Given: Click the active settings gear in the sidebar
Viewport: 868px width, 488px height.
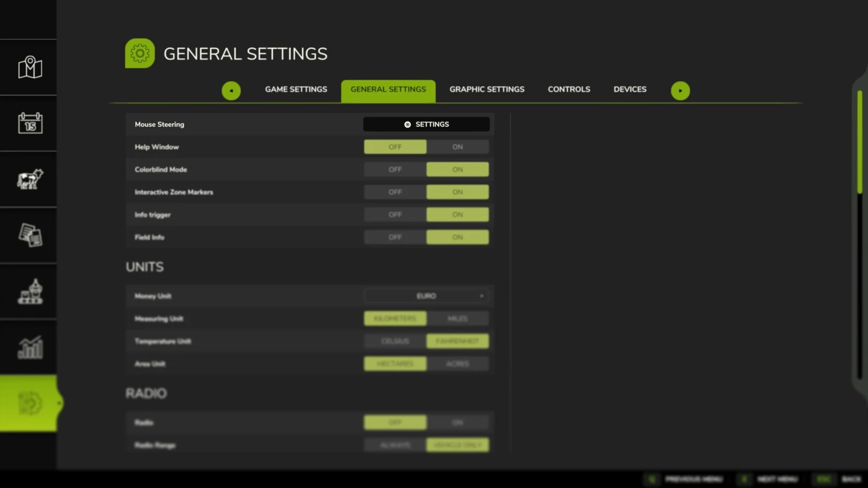Looking at the screenshot, I should 29,404.
